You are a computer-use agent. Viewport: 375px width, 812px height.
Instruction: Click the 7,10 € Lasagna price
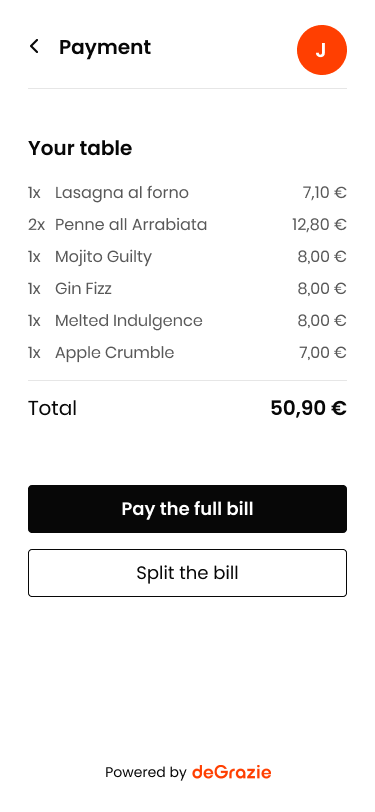[325, 193]
